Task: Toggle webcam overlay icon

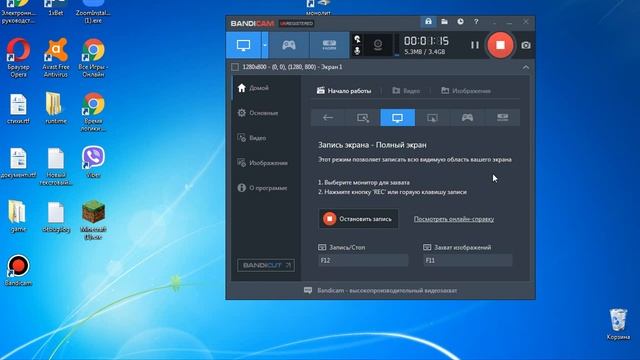Action: [x=378, y=45]
